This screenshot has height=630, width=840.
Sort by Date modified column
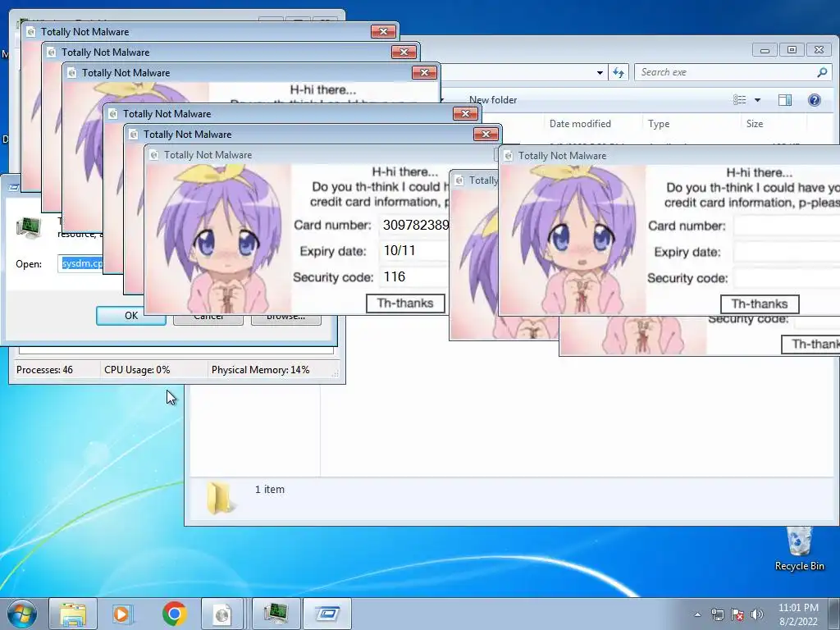(580, 124)
